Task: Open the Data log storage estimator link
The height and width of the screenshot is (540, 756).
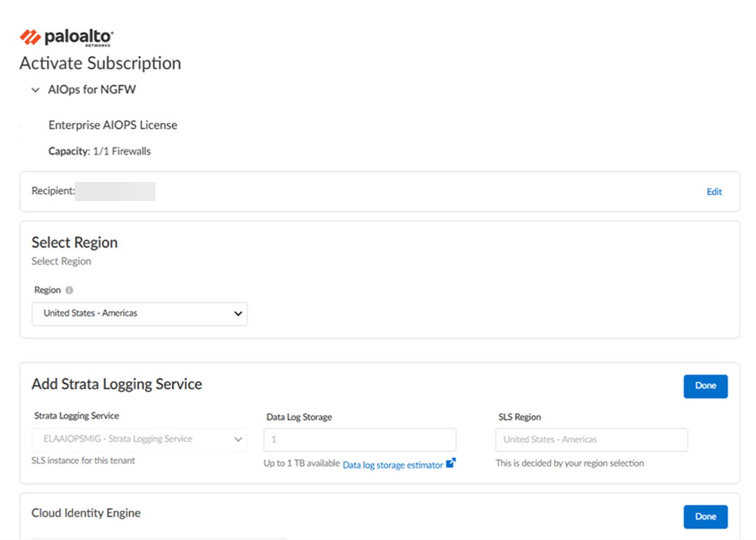Action: pos(393,465)
